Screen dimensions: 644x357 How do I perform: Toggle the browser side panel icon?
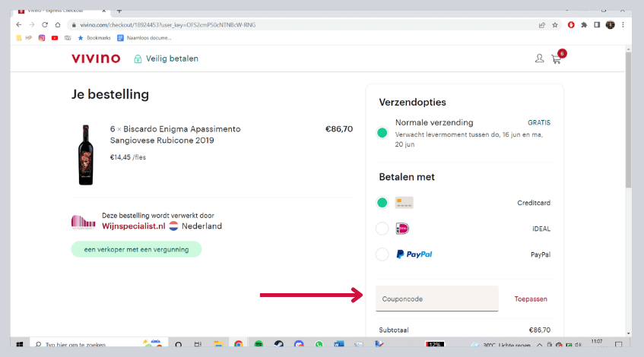coord(597,25)
